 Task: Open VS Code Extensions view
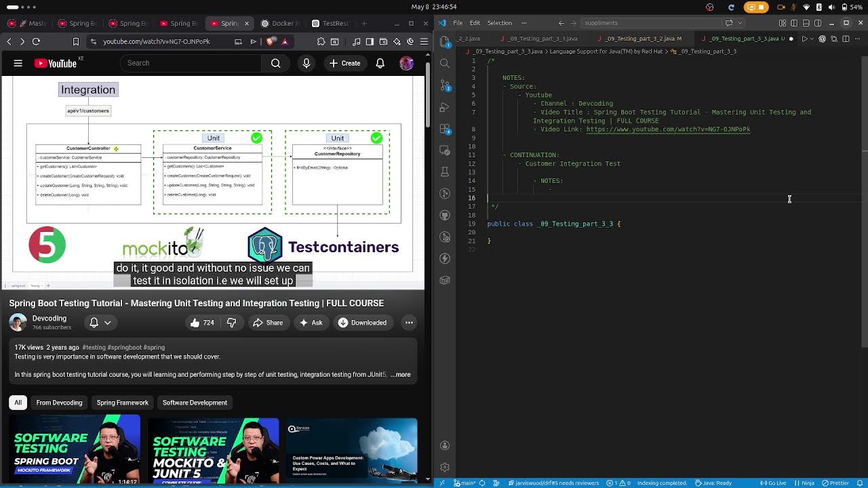445,129
